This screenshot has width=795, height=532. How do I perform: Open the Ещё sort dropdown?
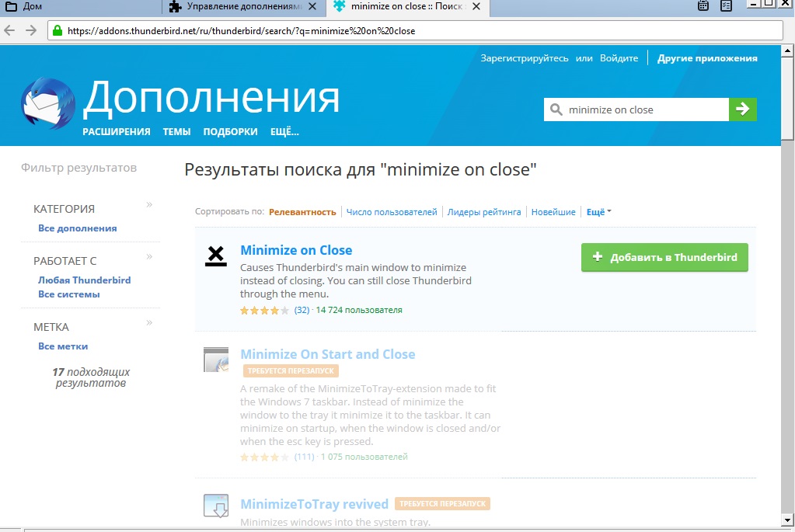coord(599,212)
